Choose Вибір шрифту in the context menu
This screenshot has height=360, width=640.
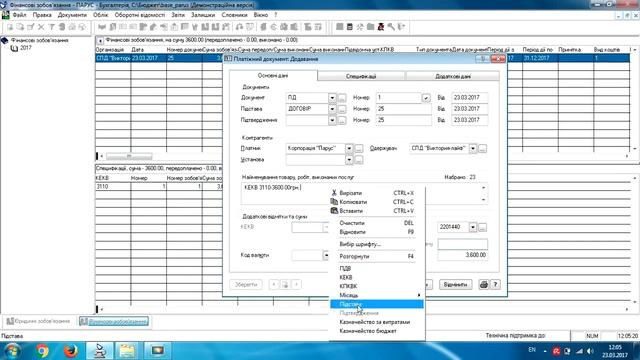click(x=377, y=244)
